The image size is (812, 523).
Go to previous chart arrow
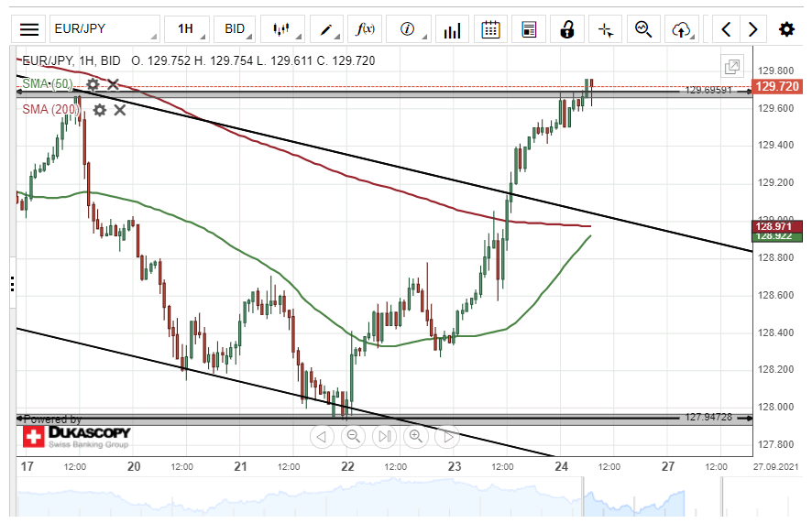coord(726,29)
